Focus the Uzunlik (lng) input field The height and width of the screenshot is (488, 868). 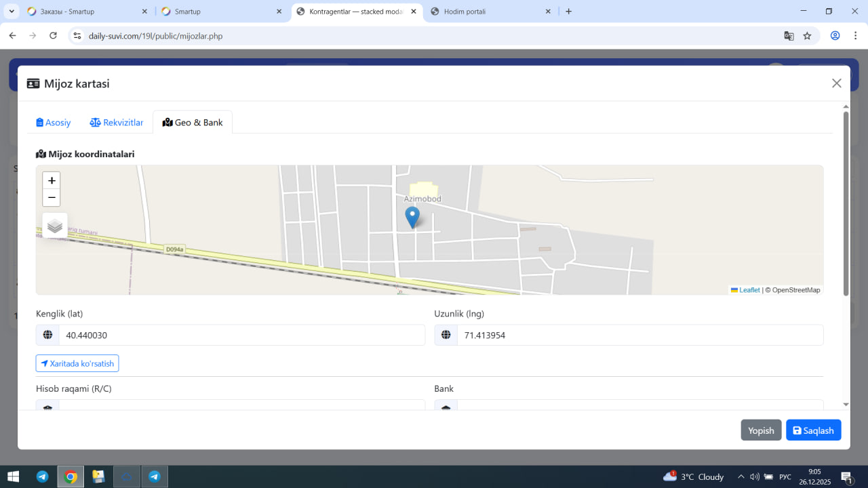(x=640, y=335)
